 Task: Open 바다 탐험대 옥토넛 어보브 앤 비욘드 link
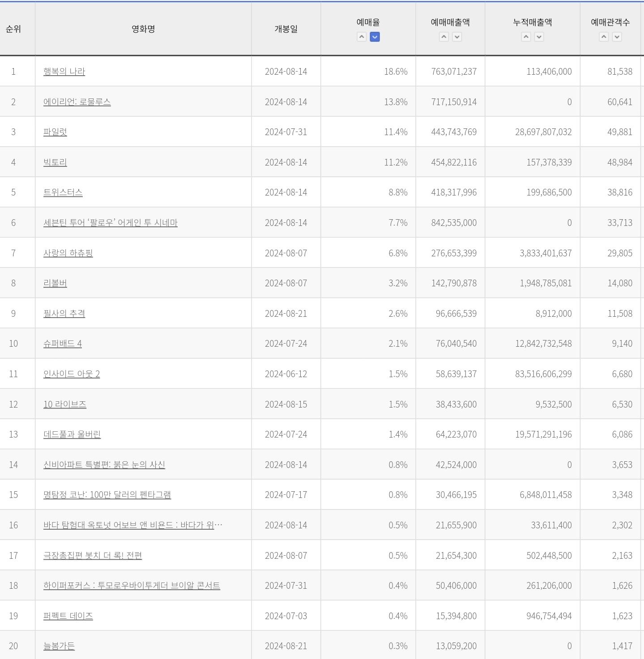tap(133, 525)
